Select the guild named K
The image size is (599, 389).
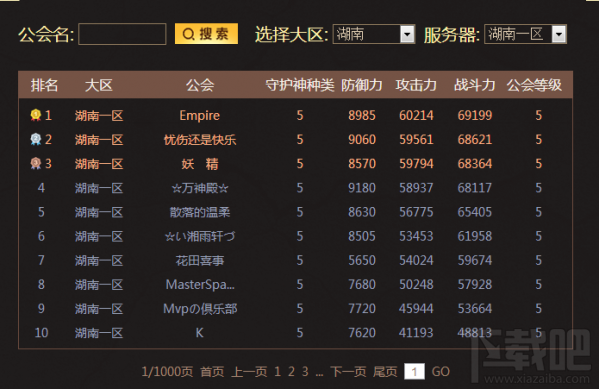(x=199, y=333)
